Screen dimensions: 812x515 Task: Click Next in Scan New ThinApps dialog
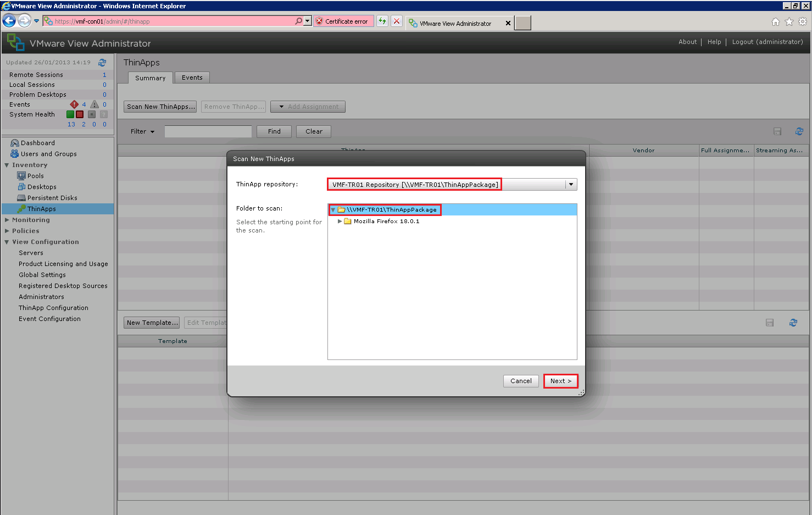(x=560, y=381)
